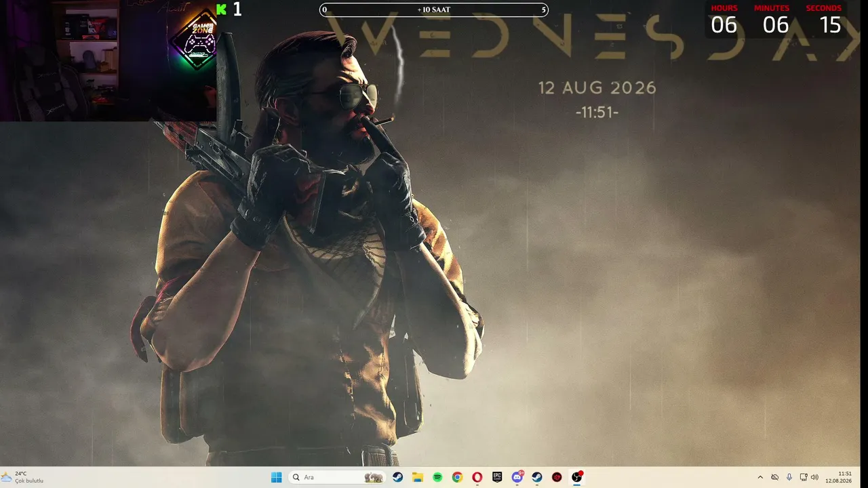Click the HOURS value 06 on the timer
Image resolution: width=868 pixels, height=488 pixels.
(x=724, y=25)
